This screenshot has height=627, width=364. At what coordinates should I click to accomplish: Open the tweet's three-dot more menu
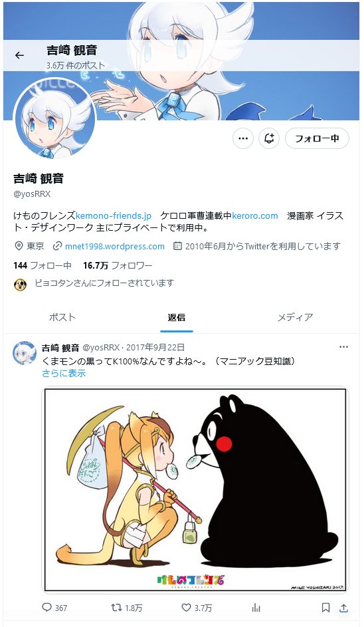click(343, 346)
